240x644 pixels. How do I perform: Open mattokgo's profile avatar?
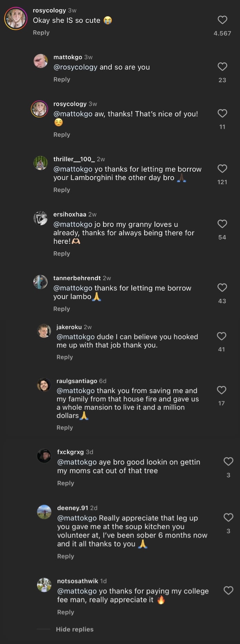[40, 61]
